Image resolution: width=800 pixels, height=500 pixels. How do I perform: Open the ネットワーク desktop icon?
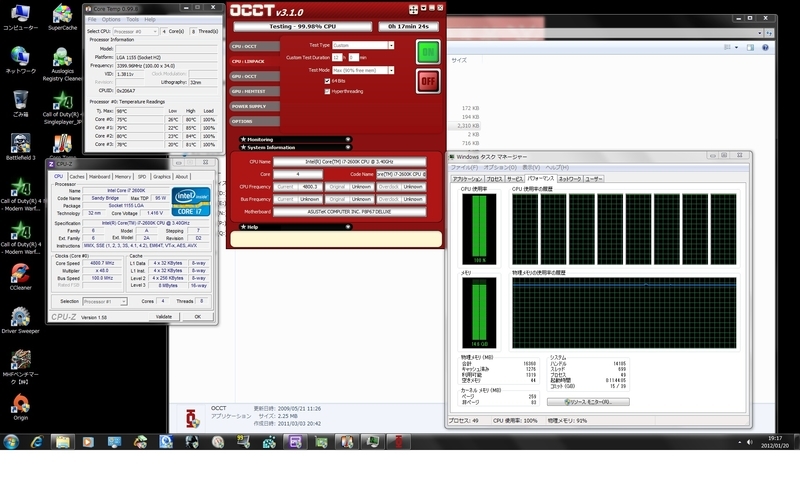(20, 60)
